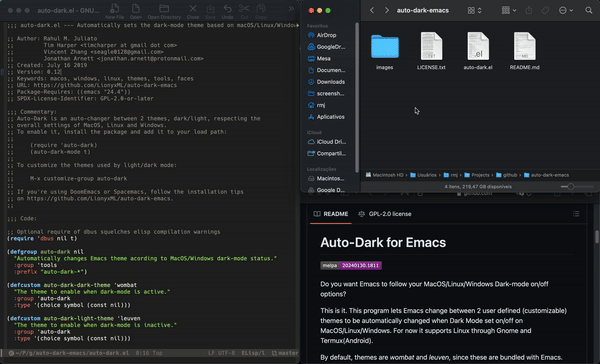
Task: Go back in the Finder window
Action: pyautogui.click(x=372, y=10)
